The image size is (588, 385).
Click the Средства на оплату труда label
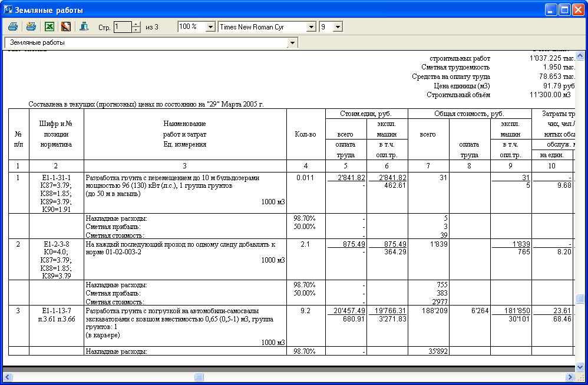coord(451,77)
